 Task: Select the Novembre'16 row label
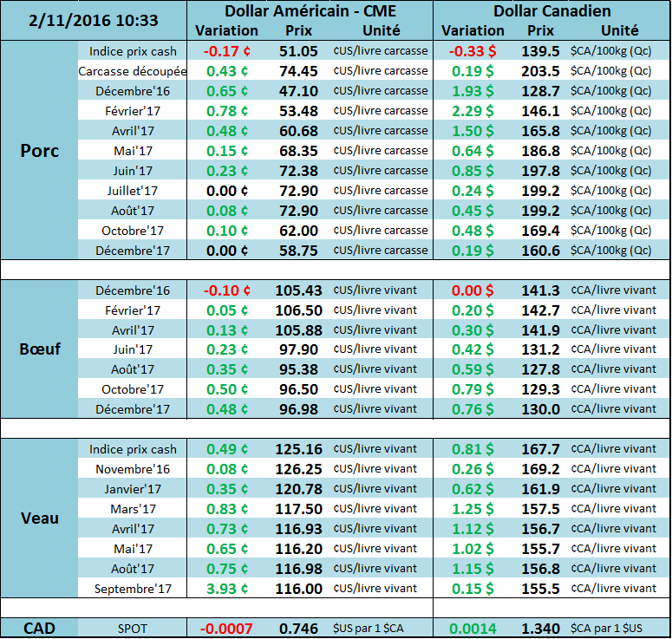133,469
